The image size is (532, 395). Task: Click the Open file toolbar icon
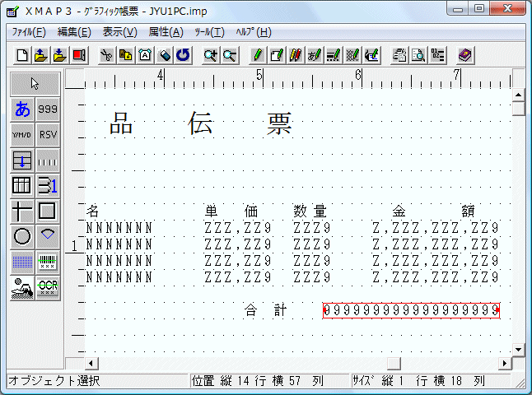coord(41,55)
